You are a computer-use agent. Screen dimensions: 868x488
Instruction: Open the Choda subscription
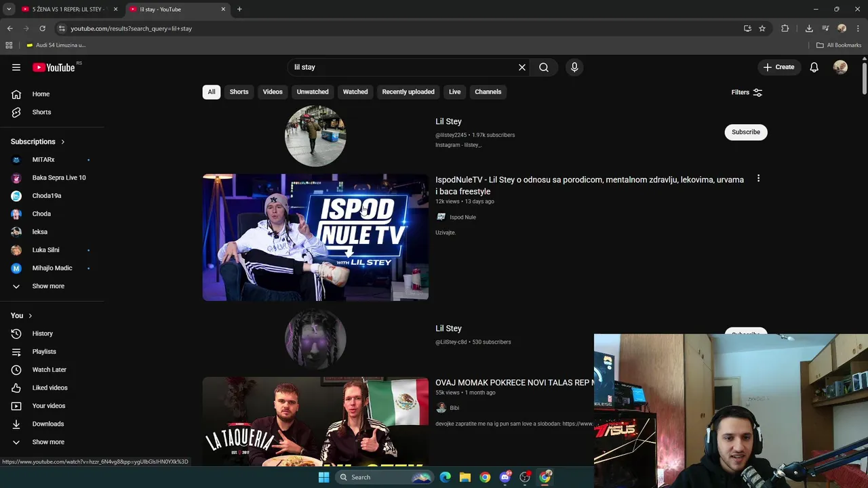click(52, 213)
